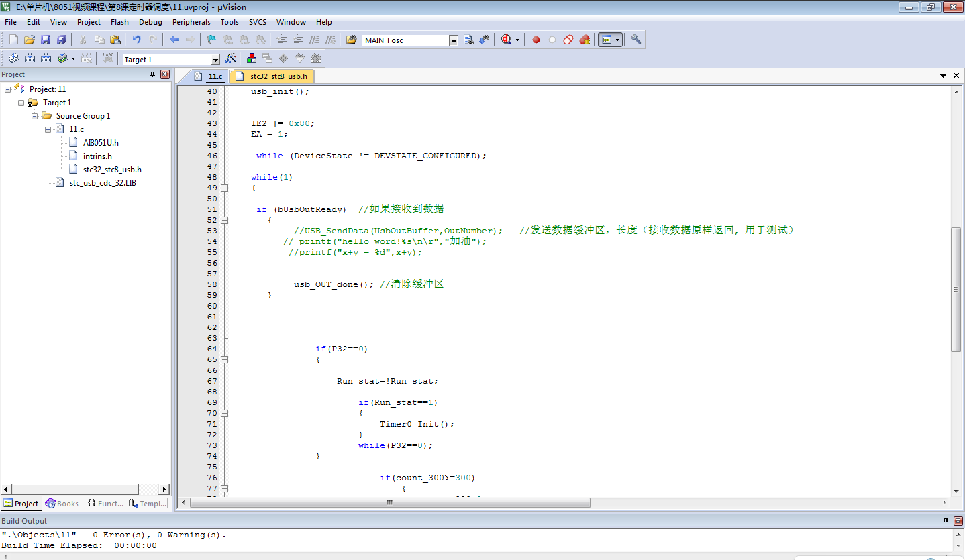Screen dimensions: 965x560
Task: Undo the last edit via toolbar
Action: pos(137,40)
